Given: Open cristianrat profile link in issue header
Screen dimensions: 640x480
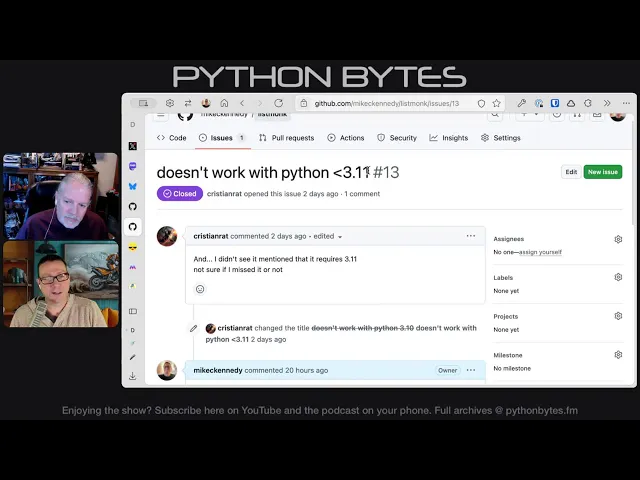Looking at the screenshot, I should 224,194.
